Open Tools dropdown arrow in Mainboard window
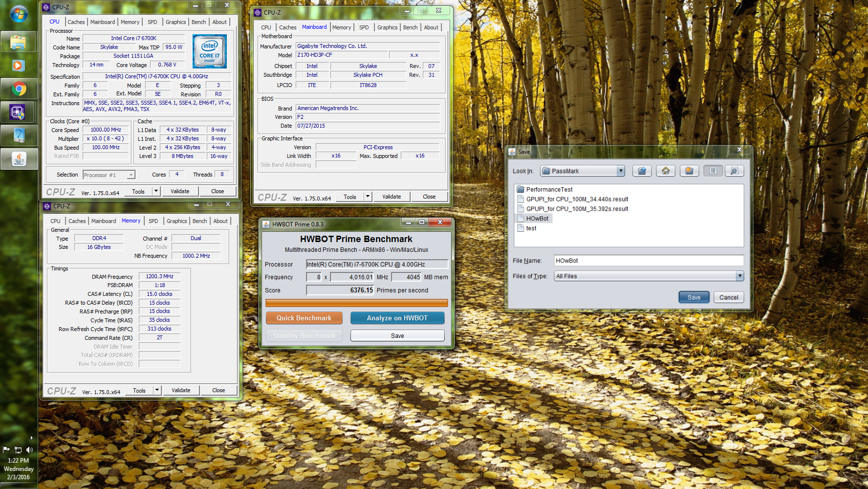 click(368, 197)
